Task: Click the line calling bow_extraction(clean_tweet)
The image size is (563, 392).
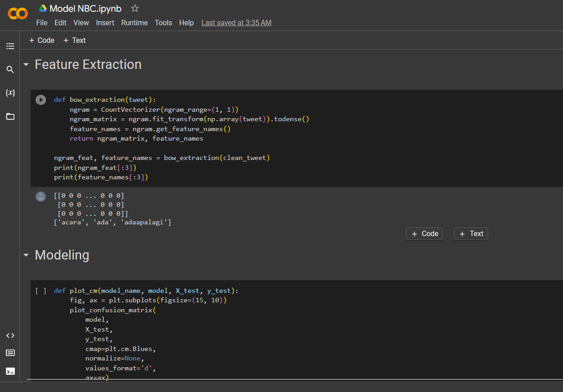Action: [162, 158]
